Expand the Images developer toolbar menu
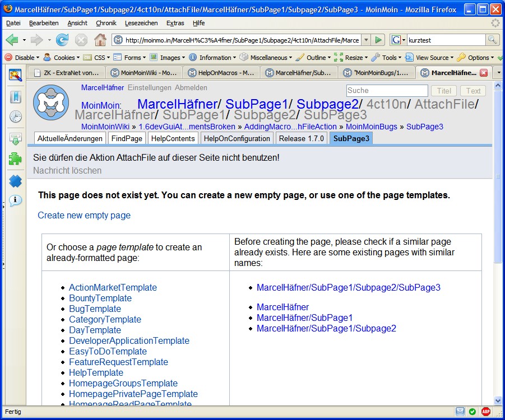Viewport: 505px width, 420px height. coord(168,58)
